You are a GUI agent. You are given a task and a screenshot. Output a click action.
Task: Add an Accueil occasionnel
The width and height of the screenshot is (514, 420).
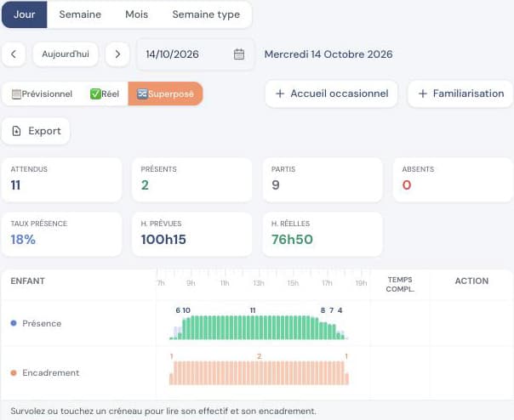[x=331, y=94]
